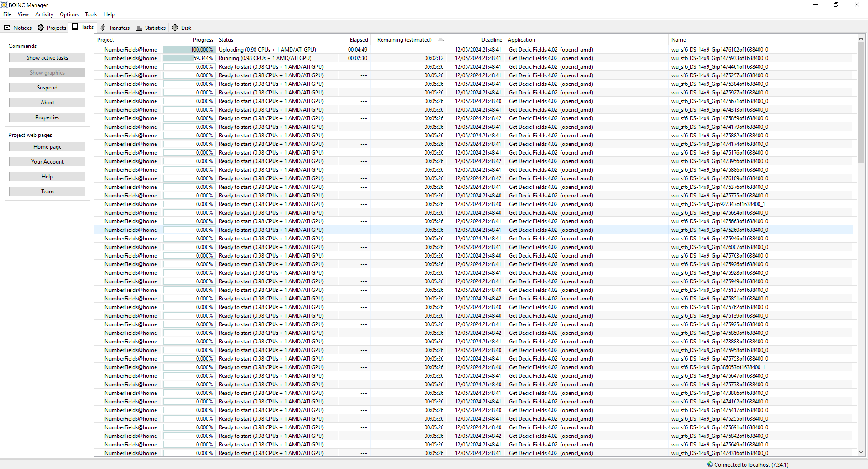Click the sort arrow on Remaining column
This screenshot has height=469, width=868.
coord(440,39)
